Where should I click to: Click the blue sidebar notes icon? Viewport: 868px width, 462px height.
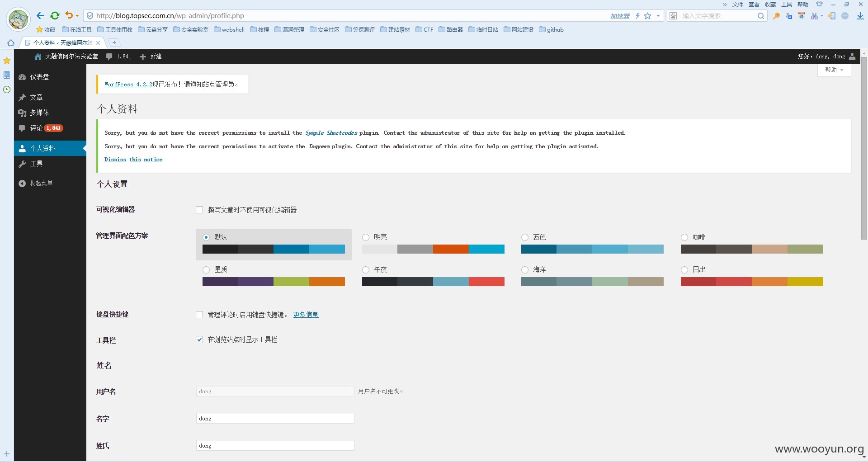pyautogui.click(x=7, y=75)
